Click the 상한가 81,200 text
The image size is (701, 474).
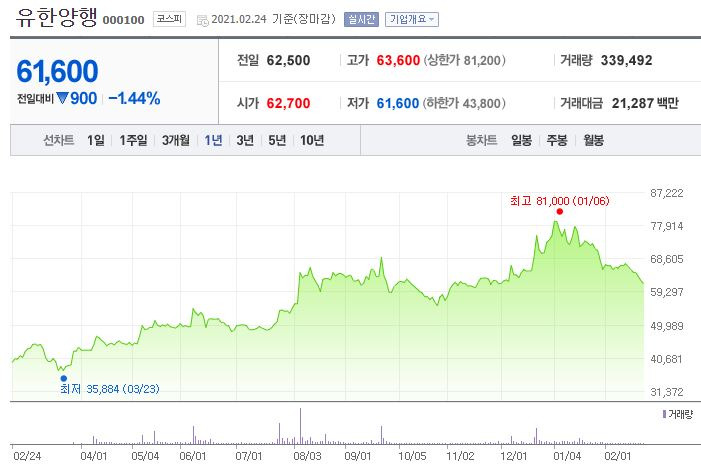coord(465,60)
